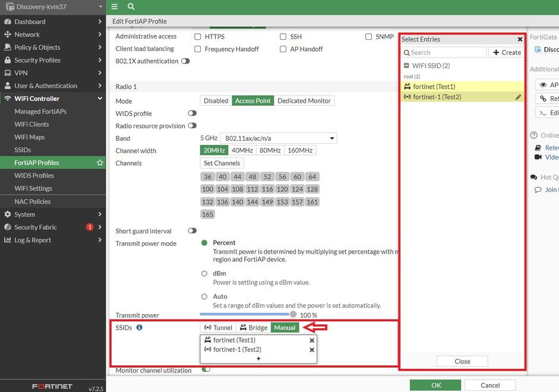Close the Select Entries panel with X
Screen dimensions: 559x392
click(520, 39)
